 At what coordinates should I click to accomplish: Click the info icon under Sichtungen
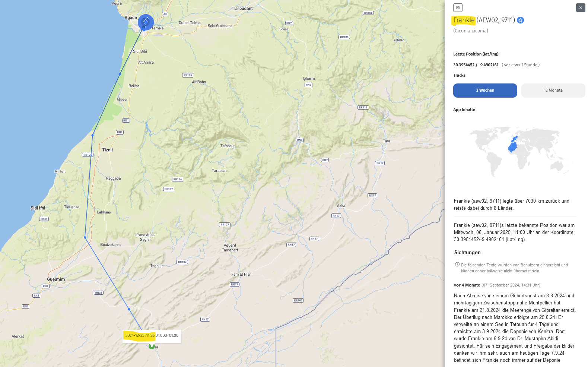pos(457,265)
